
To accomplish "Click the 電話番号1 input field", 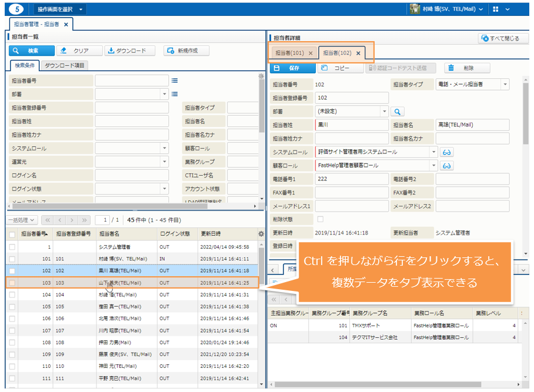I will (x=351, y=179).
